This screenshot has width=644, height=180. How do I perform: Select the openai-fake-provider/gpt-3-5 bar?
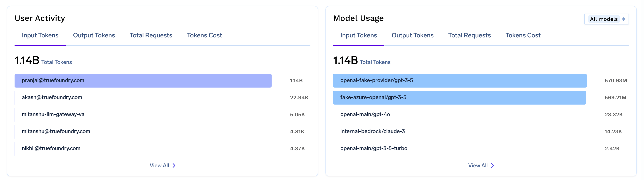coord(460,80)
